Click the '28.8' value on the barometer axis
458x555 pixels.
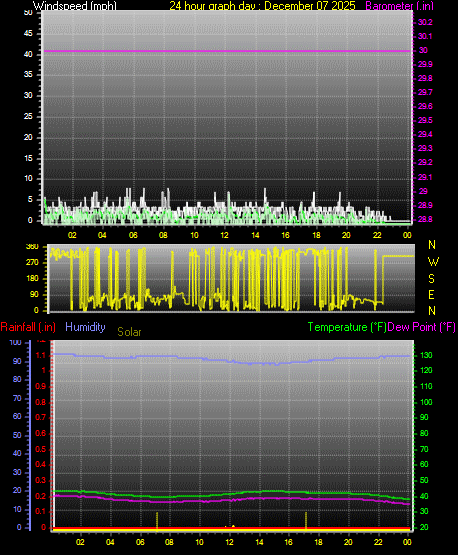coord(425,219)
